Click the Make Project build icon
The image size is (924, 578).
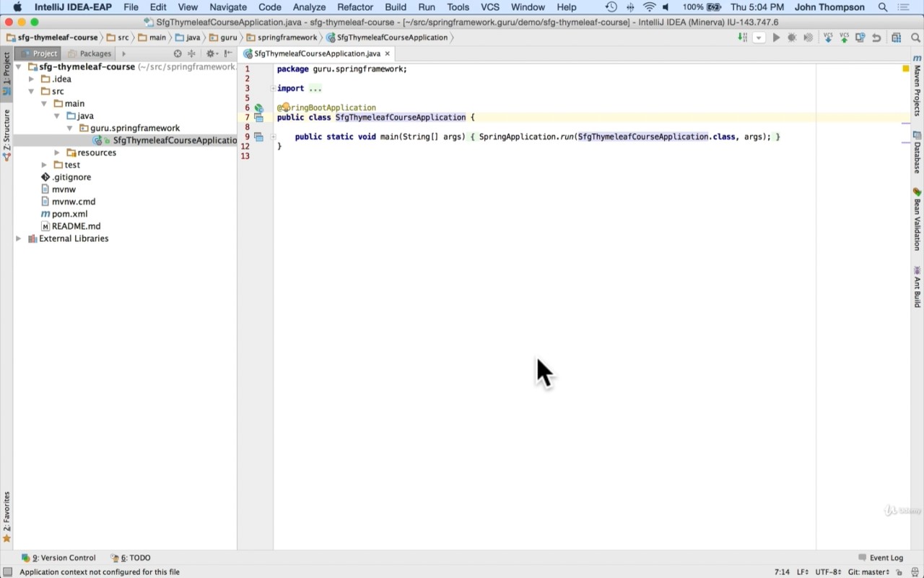pos(742,38)
